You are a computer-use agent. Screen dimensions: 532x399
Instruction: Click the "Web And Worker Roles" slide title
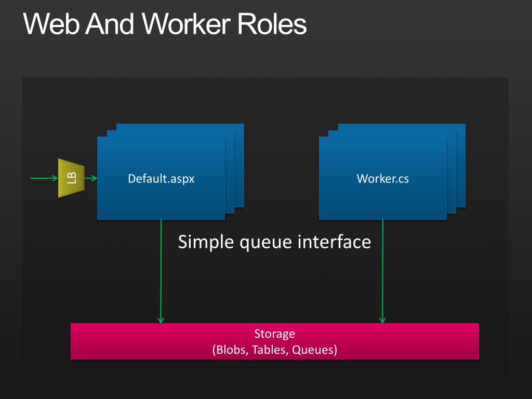pyautogui.click(x=165, y=24)
